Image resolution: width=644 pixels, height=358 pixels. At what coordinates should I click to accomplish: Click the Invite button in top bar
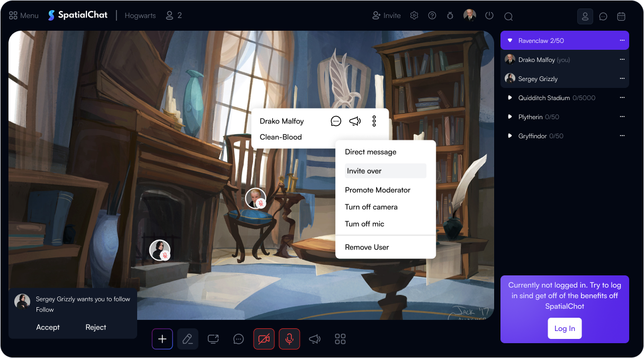387,15
